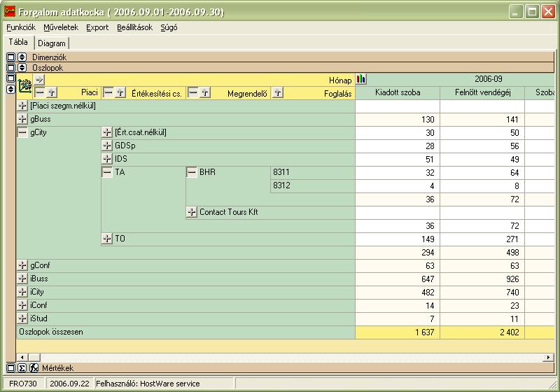Click the sort arrow button beside Megrendelő
Image resolution: width=560 pixels, height=392 pixels.
205,93
